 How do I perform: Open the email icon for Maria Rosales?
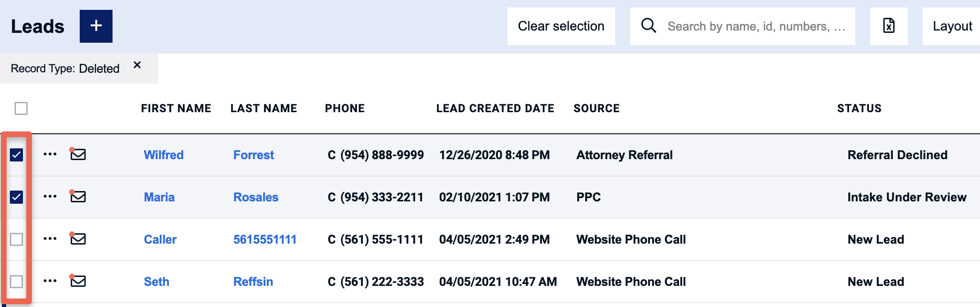(x=78, y=196)
